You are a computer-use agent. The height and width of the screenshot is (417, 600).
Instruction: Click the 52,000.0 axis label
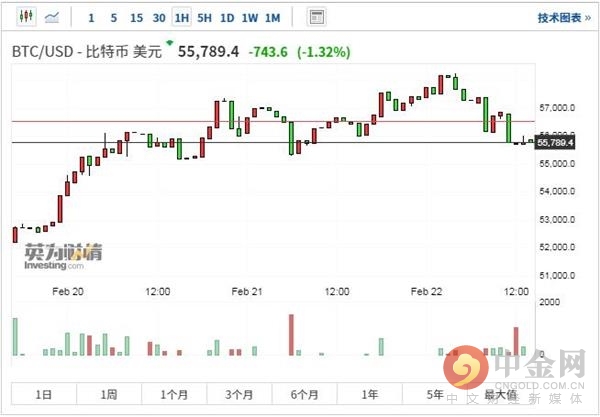click(557, 247)
